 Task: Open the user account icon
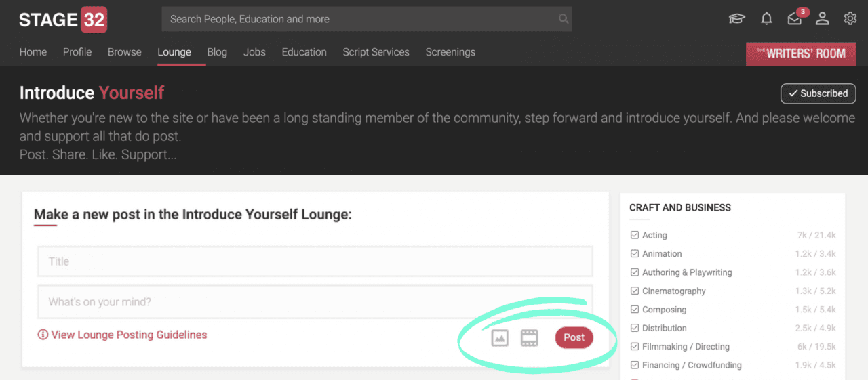click(823, 19)
